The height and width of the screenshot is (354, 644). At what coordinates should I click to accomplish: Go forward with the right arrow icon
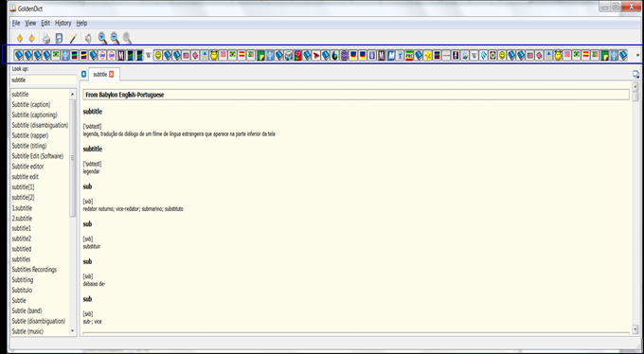(31, 39)
